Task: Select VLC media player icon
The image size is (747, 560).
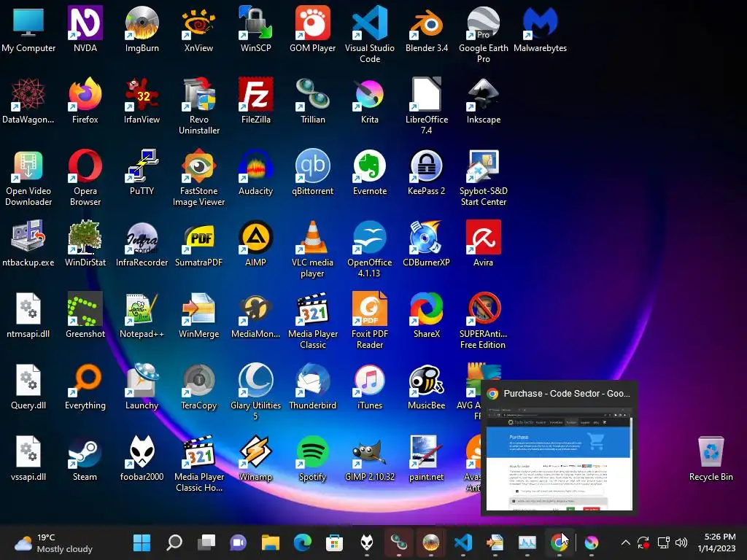Action: click(x=312, y=249)
